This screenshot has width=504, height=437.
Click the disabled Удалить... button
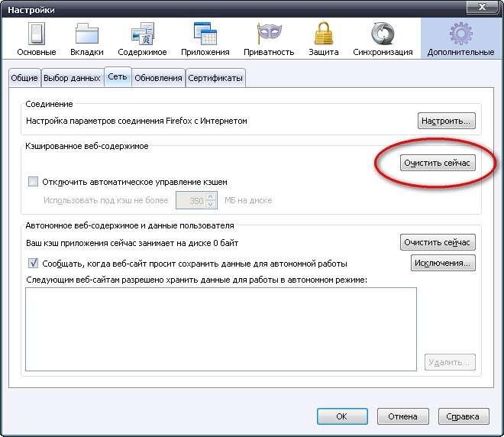pyautogui.click(x=449, y=362)
